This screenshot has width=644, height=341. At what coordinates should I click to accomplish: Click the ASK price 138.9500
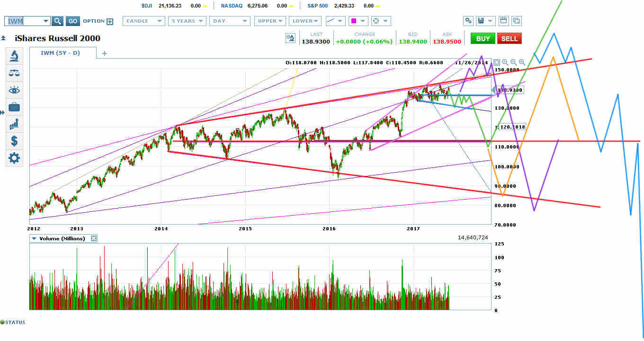447,42
